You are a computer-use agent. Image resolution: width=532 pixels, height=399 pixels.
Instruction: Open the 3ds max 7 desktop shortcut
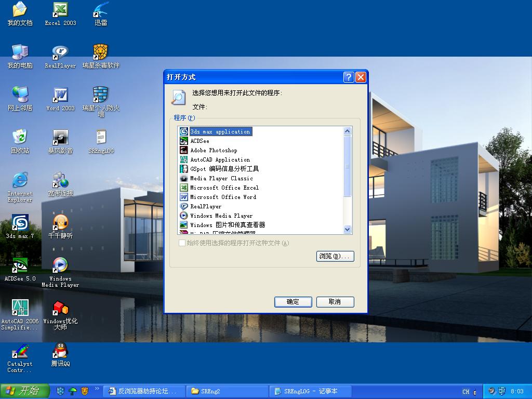[x=20, y=224]
